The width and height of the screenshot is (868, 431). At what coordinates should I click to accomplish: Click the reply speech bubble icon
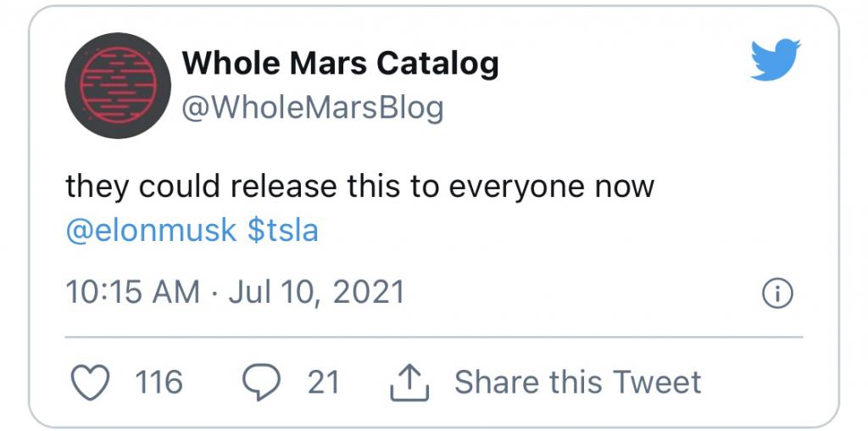(x=261, y=383)
